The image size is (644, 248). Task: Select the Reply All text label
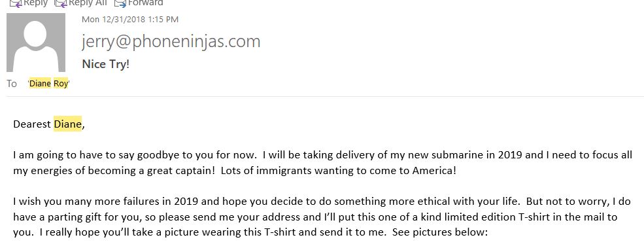[88, 3]
